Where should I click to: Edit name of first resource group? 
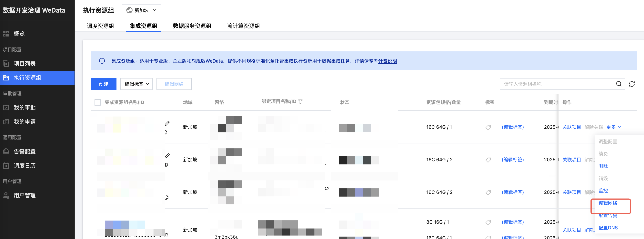click(x=167, y=123)
